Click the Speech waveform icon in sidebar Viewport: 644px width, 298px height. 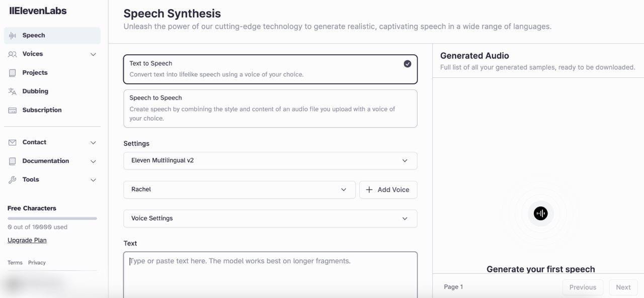(13, 36)
